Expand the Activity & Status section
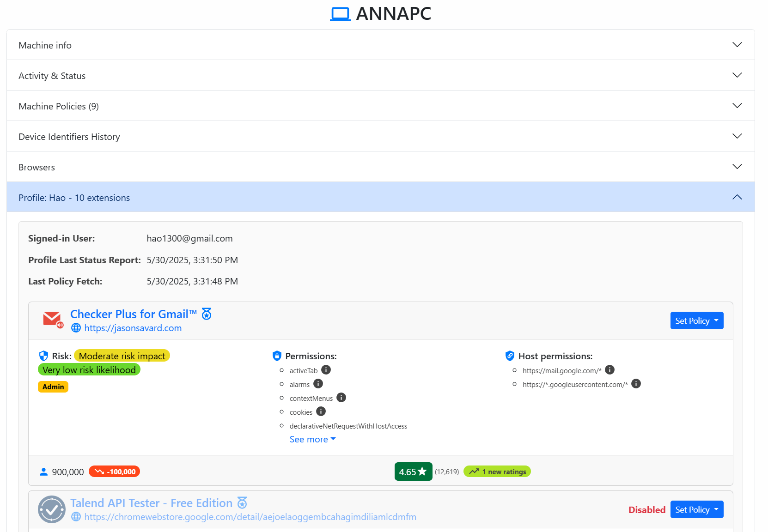The height and width of the screenshot is (532, 768). tap(381, 75)
